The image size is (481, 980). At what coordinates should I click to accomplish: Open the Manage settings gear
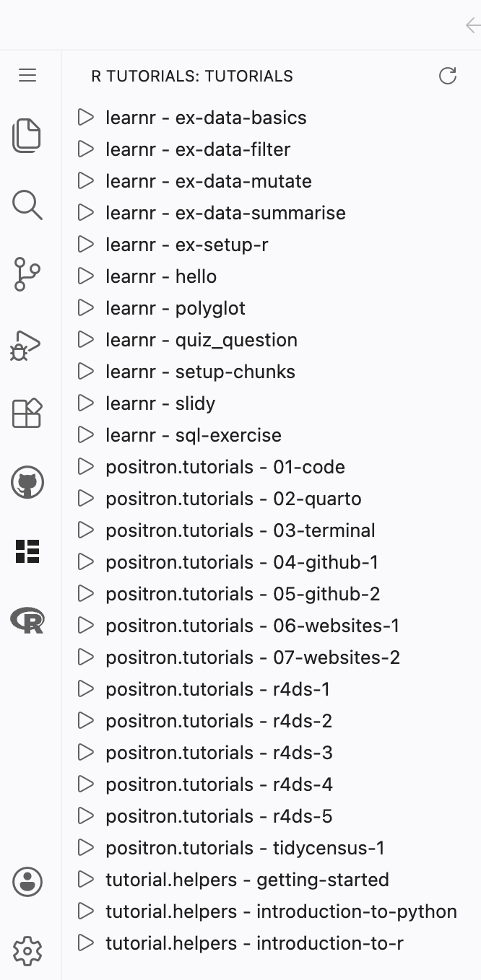coord(27,950)
